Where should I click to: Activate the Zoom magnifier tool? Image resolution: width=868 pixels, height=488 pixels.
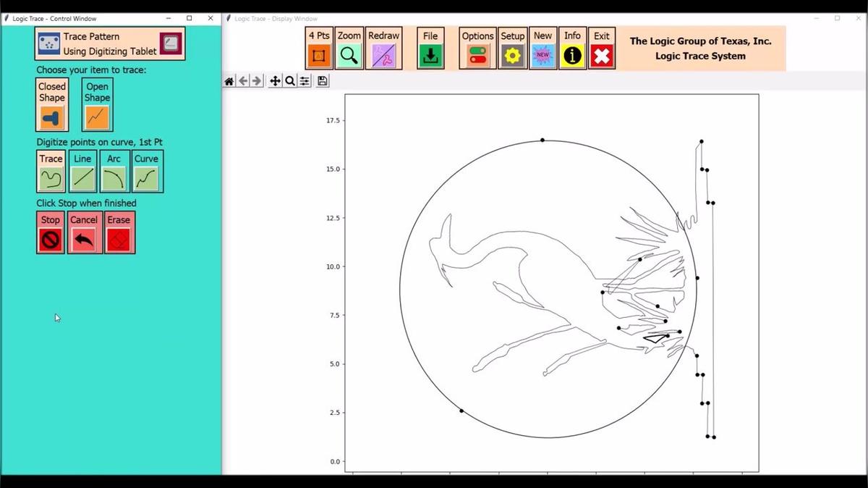(x=349, y=49)
